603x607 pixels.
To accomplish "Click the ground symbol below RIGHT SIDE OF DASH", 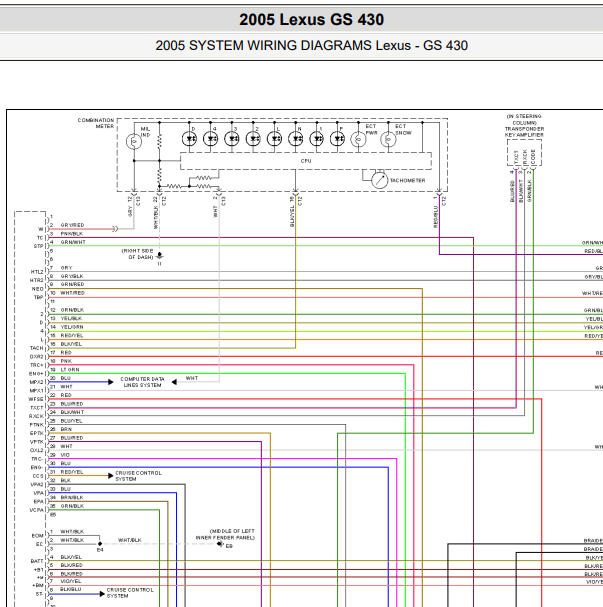I will (159, 256).
